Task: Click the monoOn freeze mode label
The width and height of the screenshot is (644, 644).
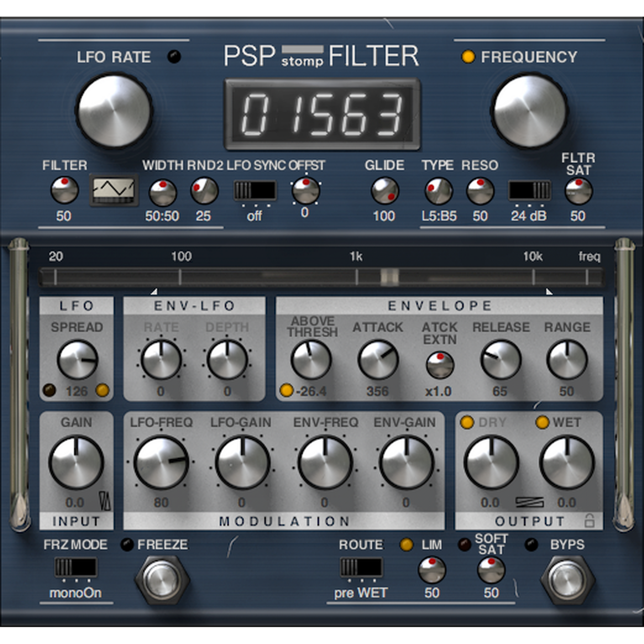Action: 76,593
